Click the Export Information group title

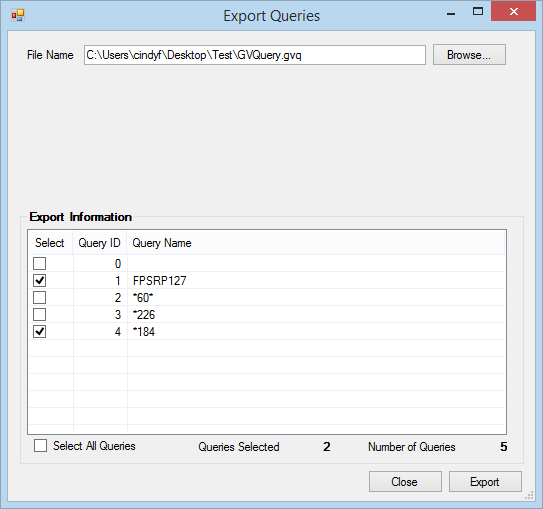click(x=80, y=217)
